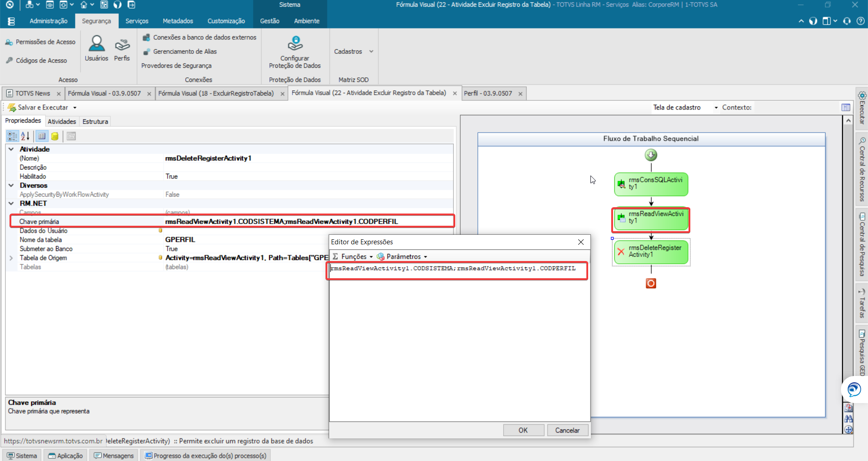Open Configurar Proteção de Dados
The image size is (868, 461).
295,52
